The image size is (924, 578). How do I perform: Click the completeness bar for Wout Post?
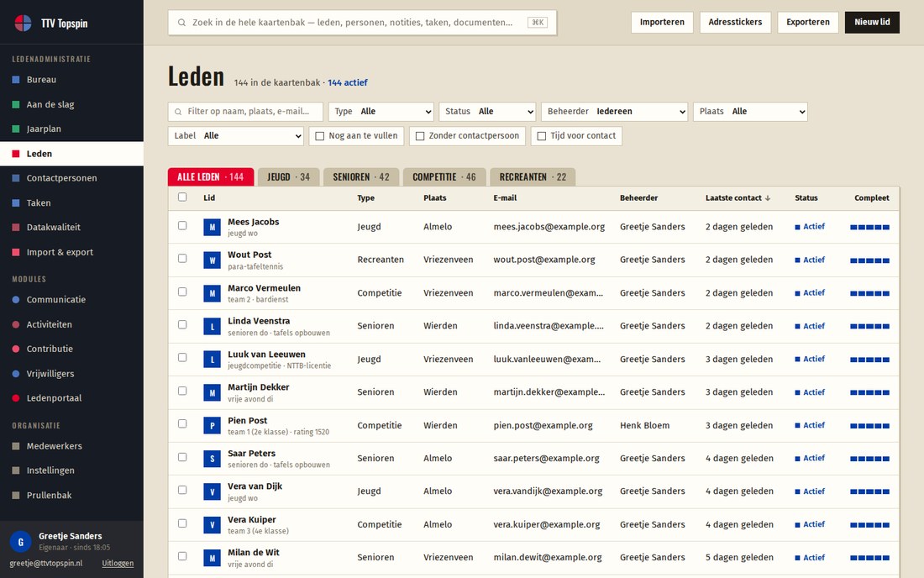tap(869, 260)
